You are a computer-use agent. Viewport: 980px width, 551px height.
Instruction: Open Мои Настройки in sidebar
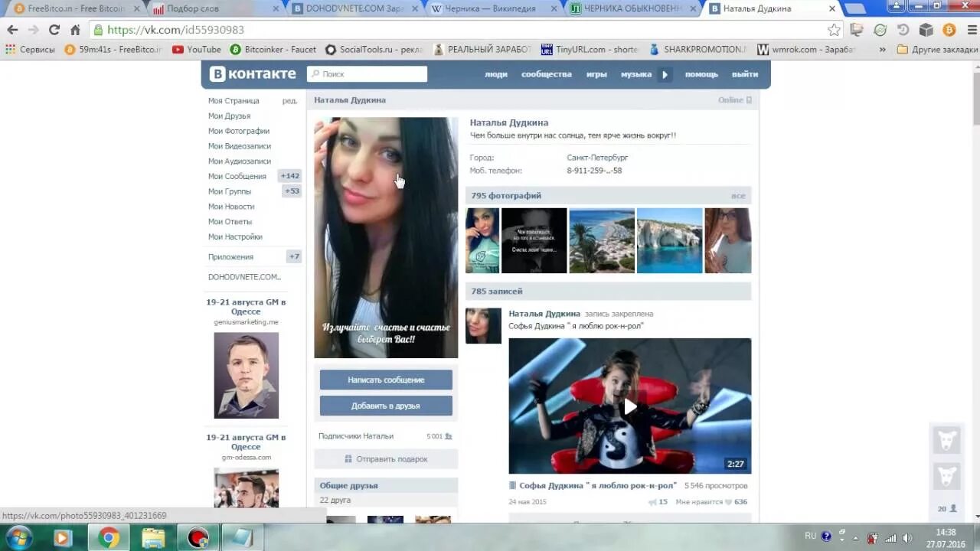coord(235,236)
